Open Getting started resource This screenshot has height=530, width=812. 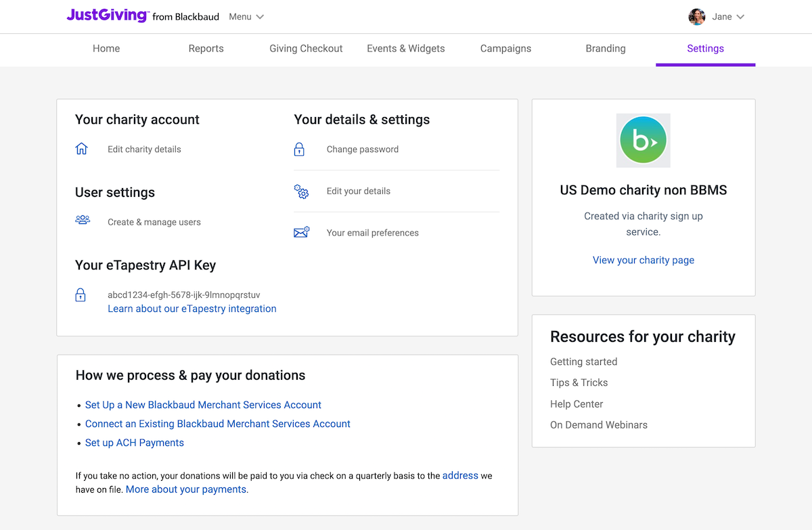point(584,361)
